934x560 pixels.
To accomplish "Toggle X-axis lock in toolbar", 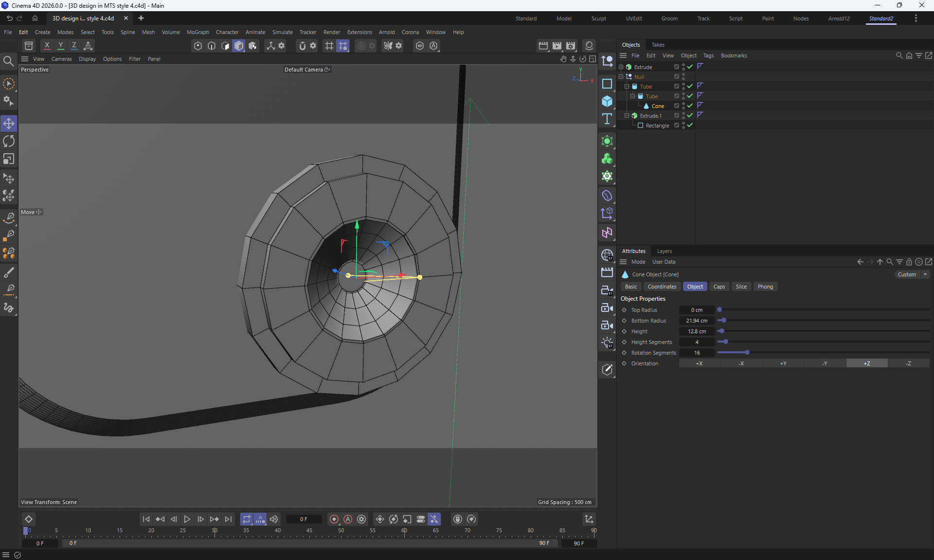I will click(47, 46).
